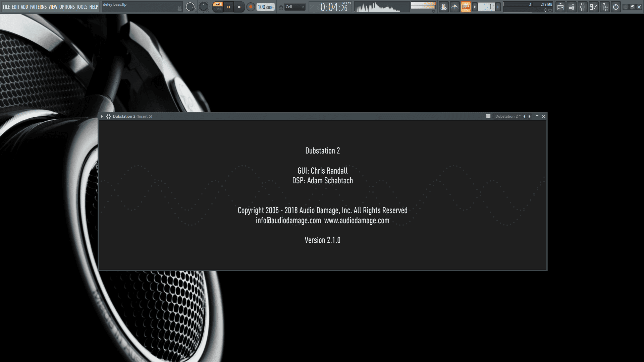Switch to SONG mode
Viewport: 644px width, 362px height.
[218, 9]
